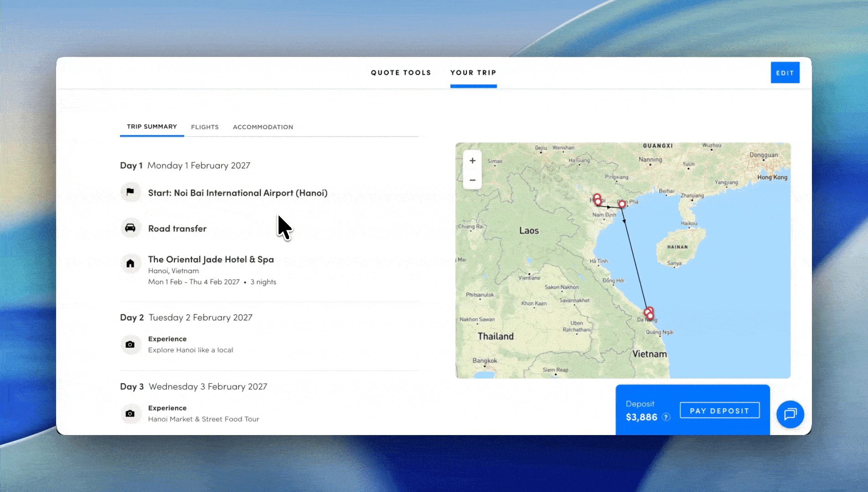868x492 pixels.
Task: Open the Accommodation tab
Action: (263, 127)
